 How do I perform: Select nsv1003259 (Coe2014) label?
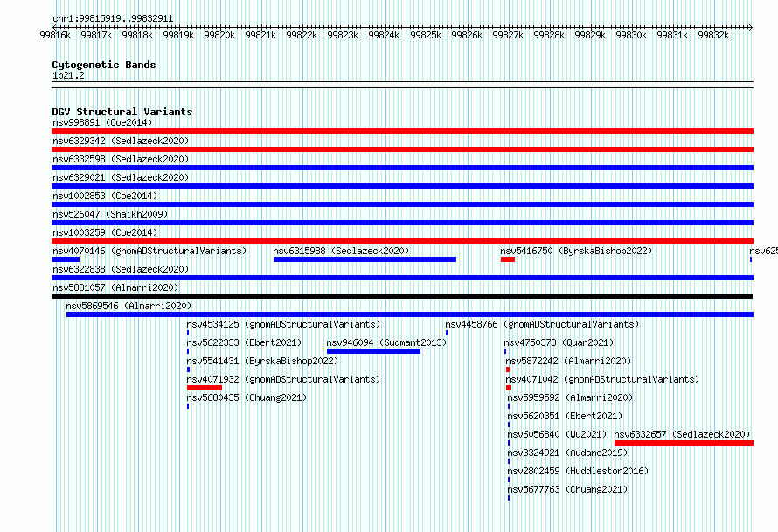[105, 232]
